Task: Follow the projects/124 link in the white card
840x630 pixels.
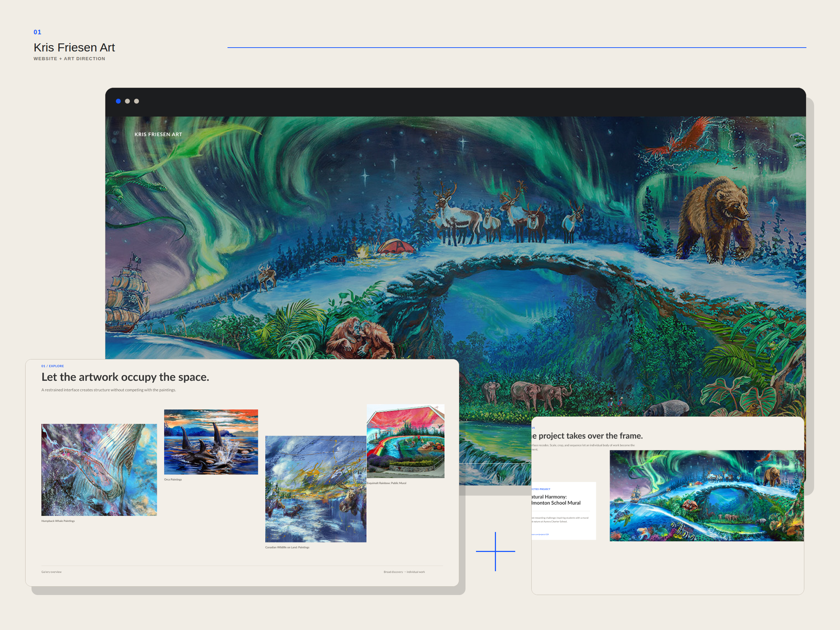Action: [540, 534]
